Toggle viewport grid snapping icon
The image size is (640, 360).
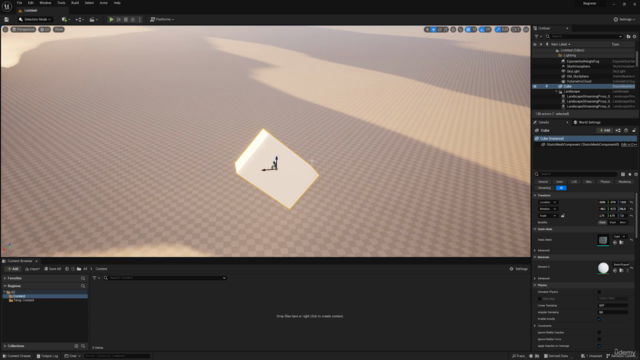468,29
